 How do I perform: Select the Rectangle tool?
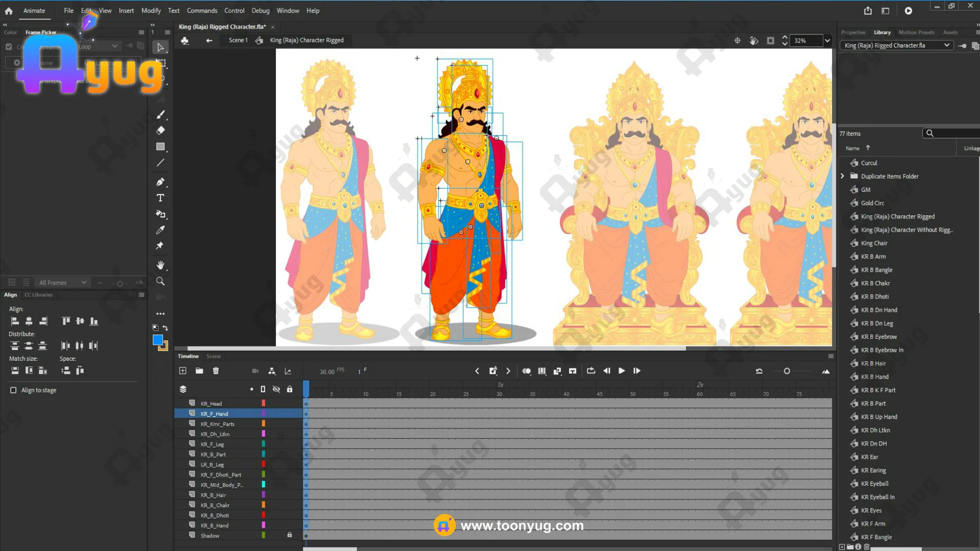point(160,147)
